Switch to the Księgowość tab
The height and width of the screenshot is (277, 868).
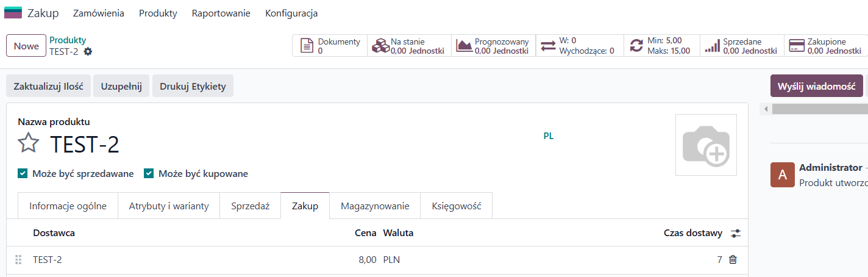[457, 206]
